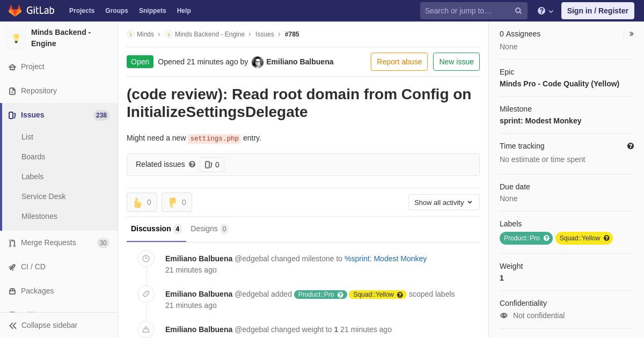Viewport: 644px width, 338px height.
Task: Open the Packages sidebar section
Action: point(37,291)
